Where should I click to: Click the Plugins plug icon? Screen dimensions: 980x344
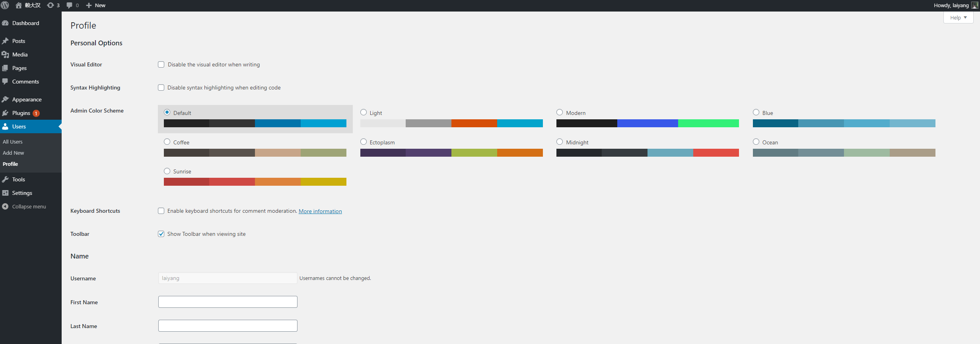point(5,113)
